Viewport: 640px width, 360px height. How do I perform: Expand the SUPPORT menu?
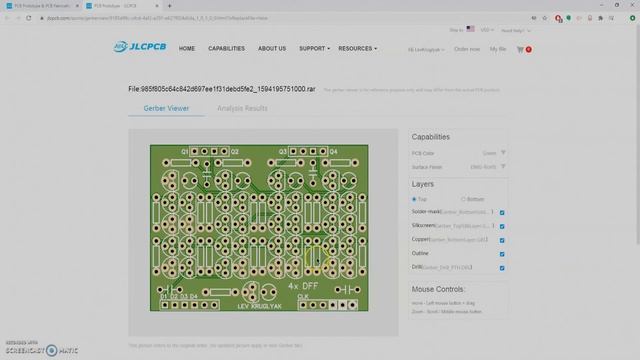click(x=314, y=48)
